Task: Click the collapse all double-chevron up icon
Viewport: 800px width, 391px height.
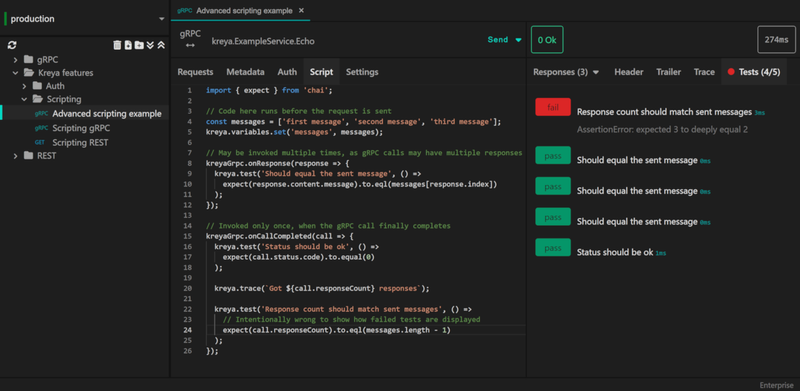Action: pos(161,45)
